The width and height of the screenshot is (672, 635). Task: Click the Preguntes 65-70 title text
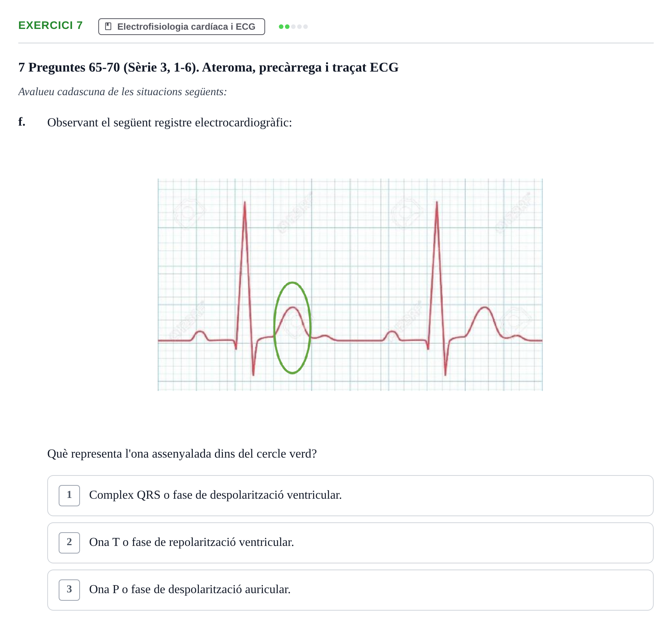coord(208,67)
